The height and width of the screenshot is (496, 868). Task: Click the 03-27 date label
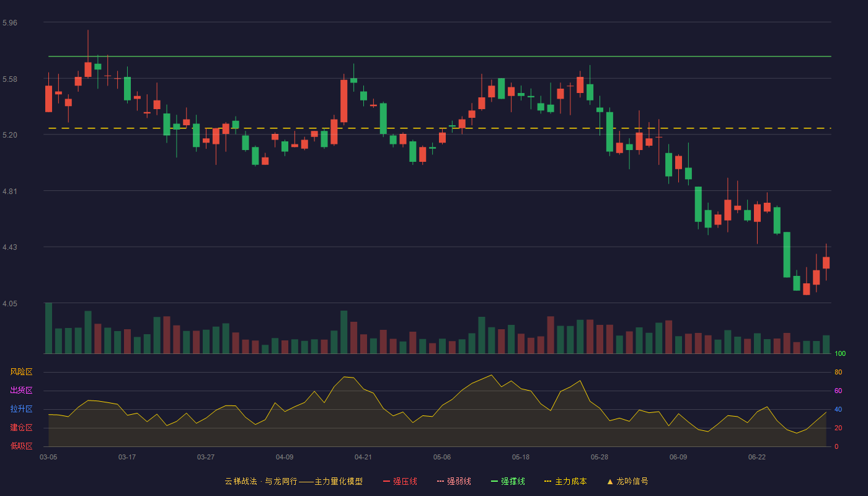(x=206, y=457)
